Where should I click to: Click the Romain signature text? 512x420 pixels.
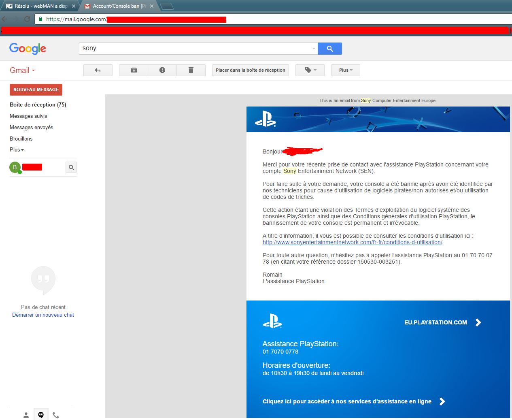pyautogui.click(x=272, y=275)
